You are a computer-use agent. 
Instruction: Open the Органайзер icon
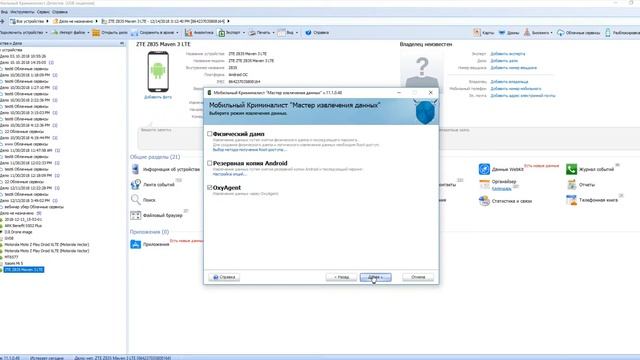(x=484, y=184)
